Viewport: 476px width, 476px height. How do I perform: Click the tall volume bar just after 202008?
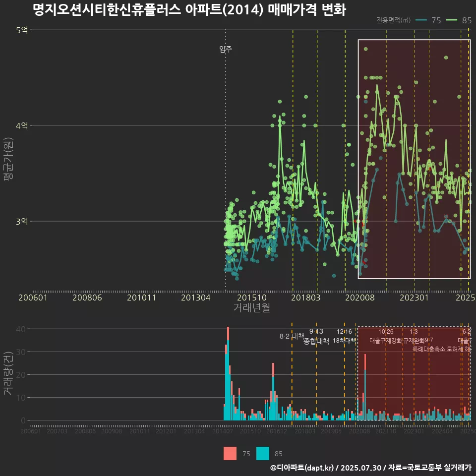click(365, 387)
